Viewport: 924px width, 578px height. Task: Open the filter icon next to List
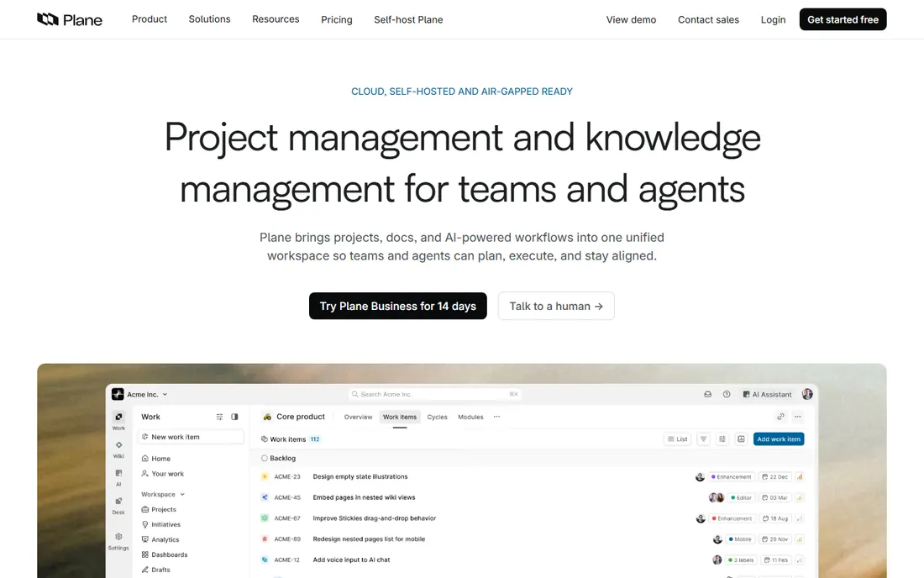pos(704,439)
